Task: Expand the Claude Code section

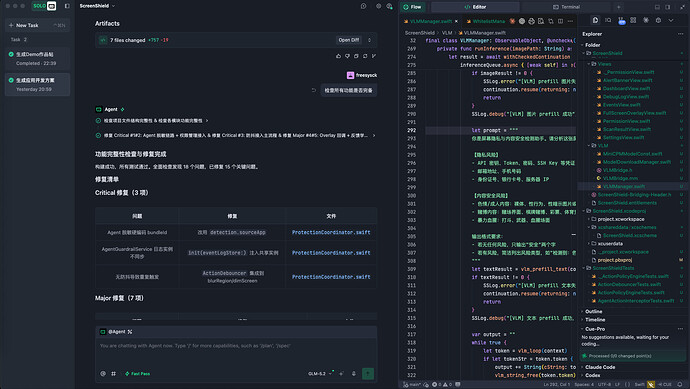Action: pyautogui.click(x=599, y=367)
